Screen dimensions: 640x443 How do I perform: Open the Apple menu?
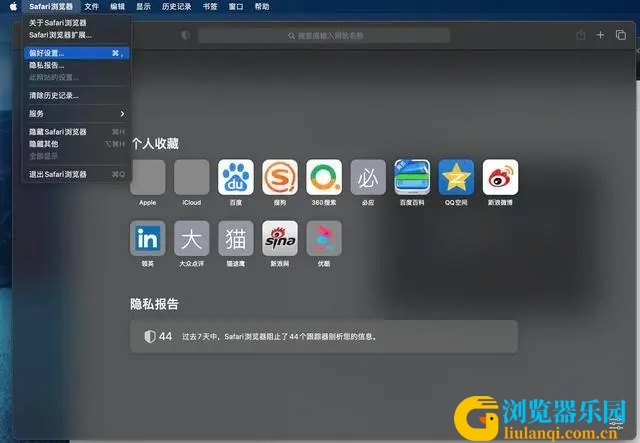[x=13, y=7]
